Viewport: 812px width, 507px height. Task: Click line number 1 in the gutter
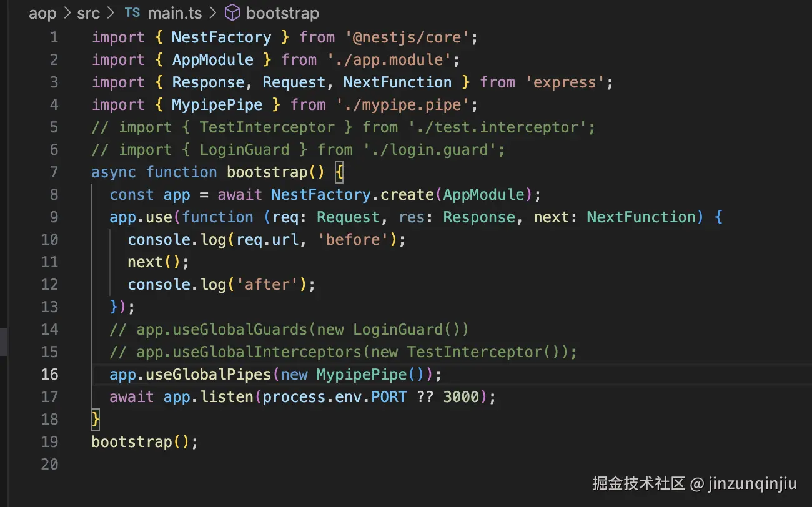(x=54, y=37)
